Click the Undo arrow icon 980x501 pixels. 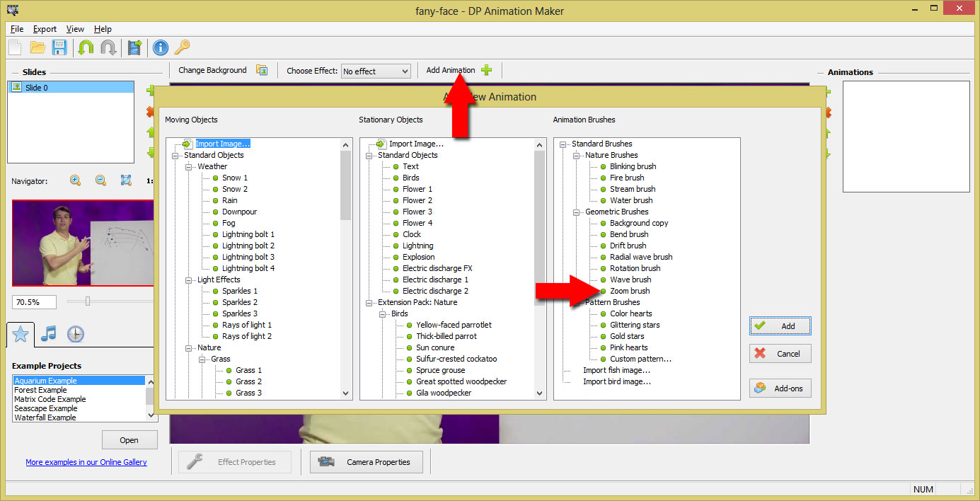pos(86,47)
